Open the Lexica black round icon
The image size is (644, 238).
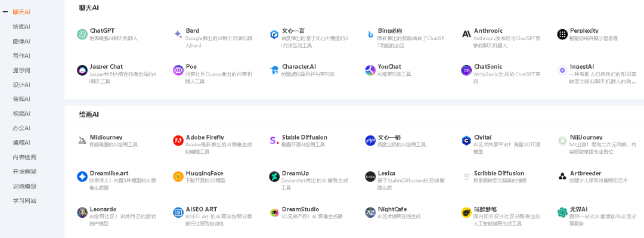tap(370, 177)
